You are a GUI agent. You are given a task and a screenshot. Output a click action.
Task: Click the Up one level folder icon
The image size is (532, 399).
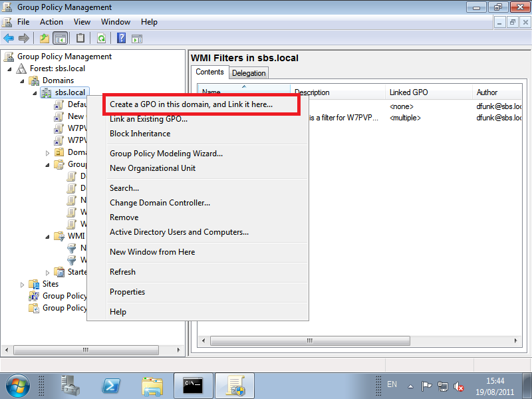(45, 39)
